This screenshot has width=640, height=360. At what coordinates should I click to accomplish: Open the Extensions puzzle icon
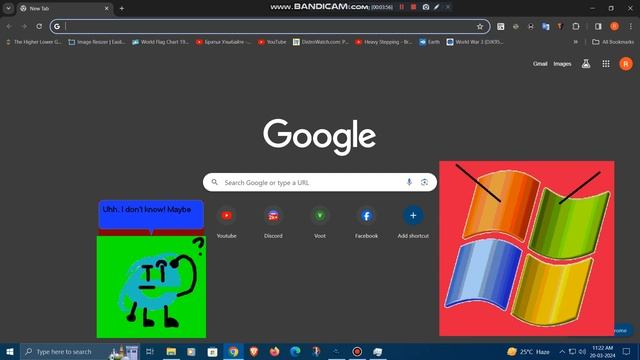(576, 26)
